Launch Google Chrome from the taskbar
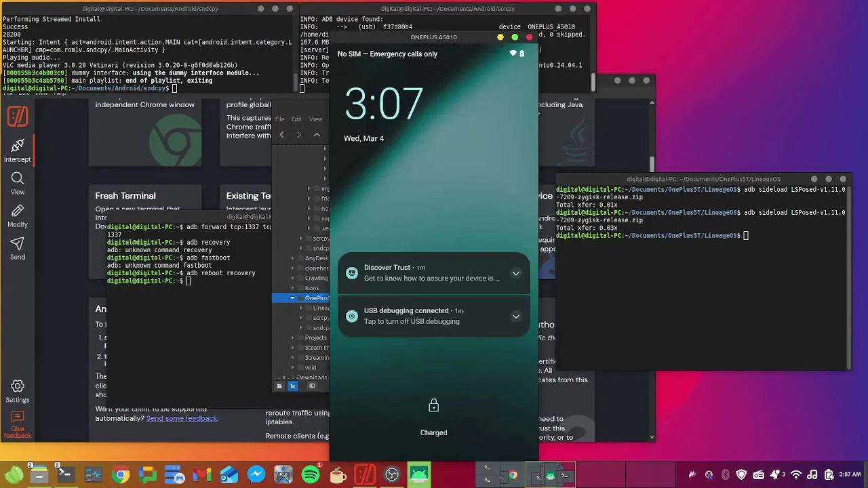Viewport: 868px width, 488px height. [x=121, y=474]
